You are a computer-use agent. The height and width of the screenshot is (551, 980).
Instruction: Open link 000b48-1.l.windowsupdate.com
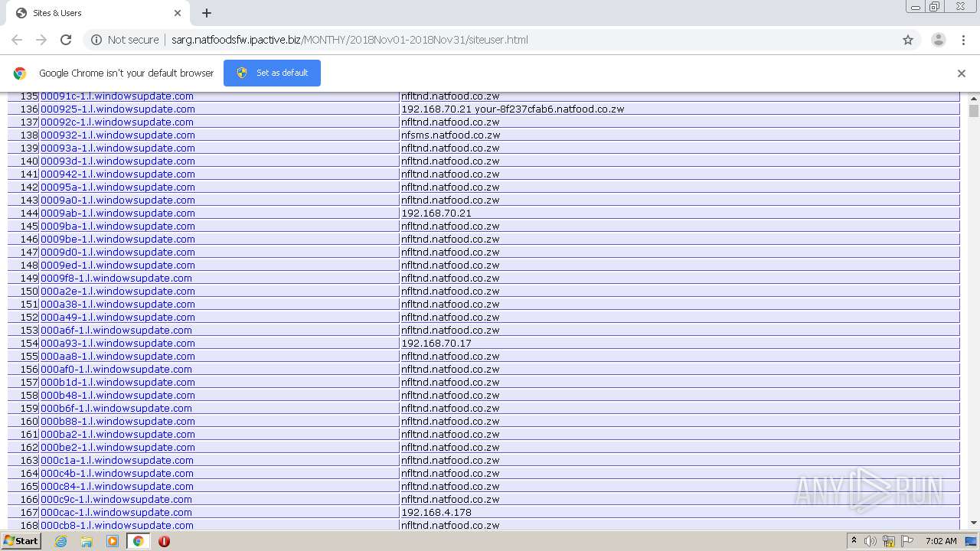point(118,396)
